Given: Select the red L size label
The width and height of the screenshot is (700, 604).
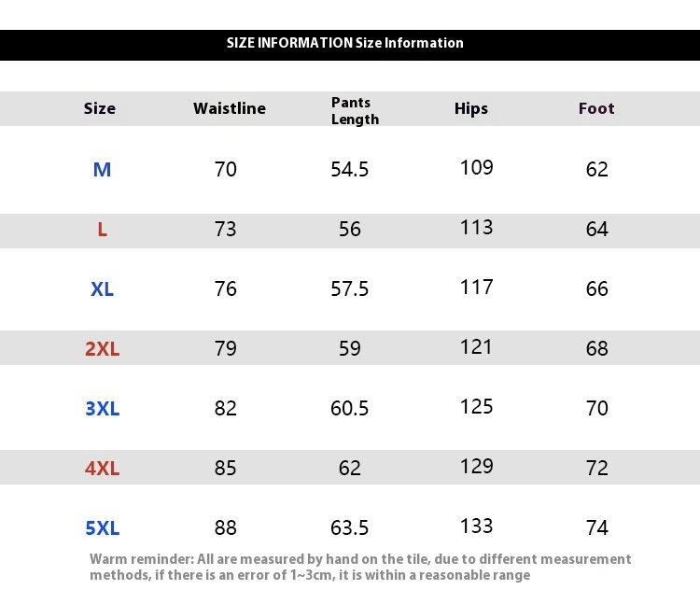Looking at the screenshot, I should coord(102,229).
